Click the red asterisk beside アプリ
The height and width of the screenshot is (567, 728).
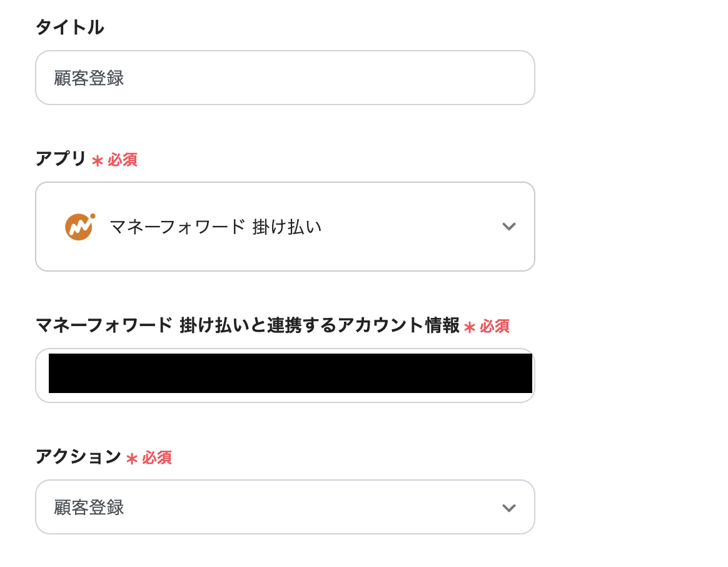(97, 161)
